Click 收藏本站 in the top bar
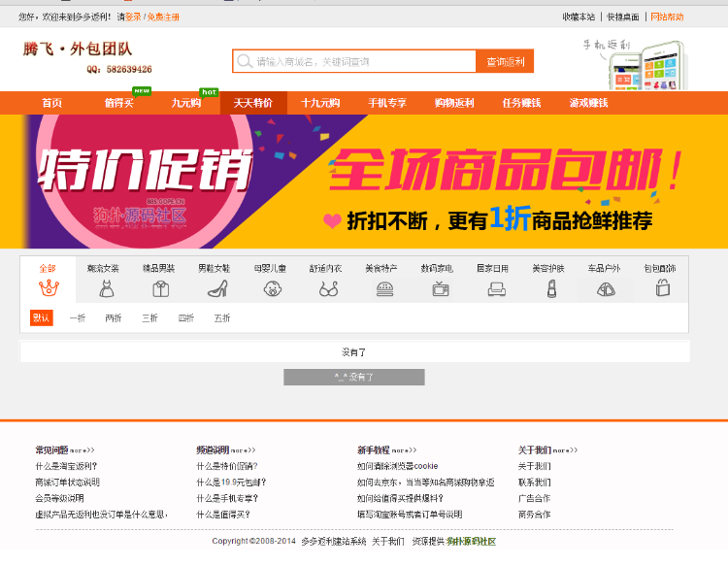The height and width of the screenshot is (566, 728). [x=579, y=17]
